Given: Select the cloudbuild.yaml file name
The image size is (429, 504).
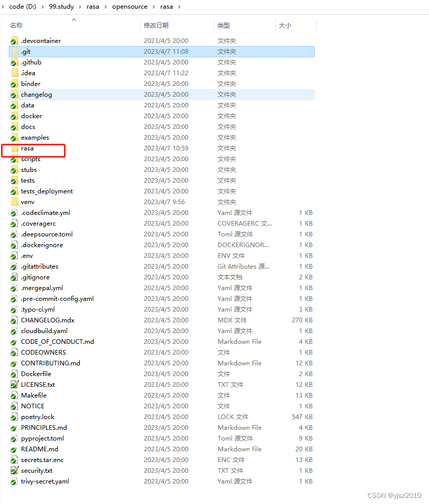Looking at the screenshot, I should coord(44,331).
